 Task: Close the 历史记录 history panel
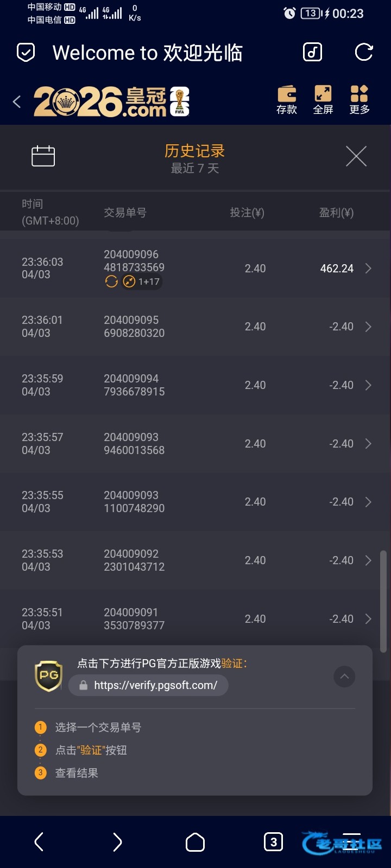pyautogui.click(x=356, y=157)
